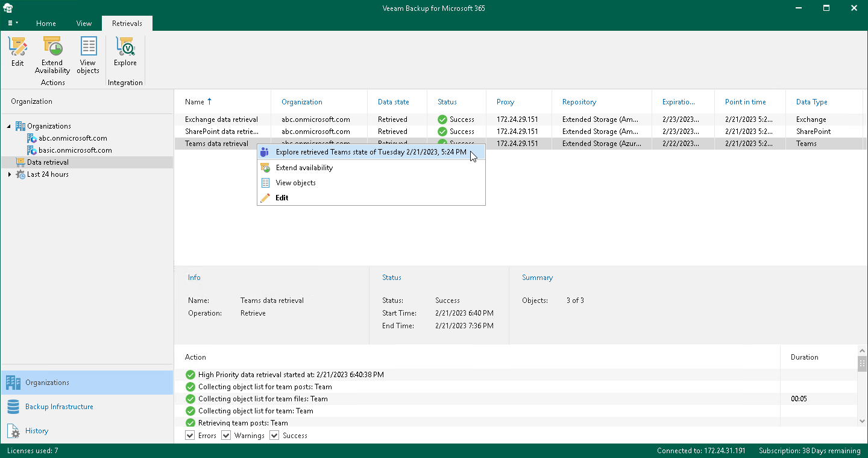The width and height of the screenshot is (868, 458).
Task: Click the Extend Availability ribbon icon
Action: pyautogui.click(x=52, y=54)
